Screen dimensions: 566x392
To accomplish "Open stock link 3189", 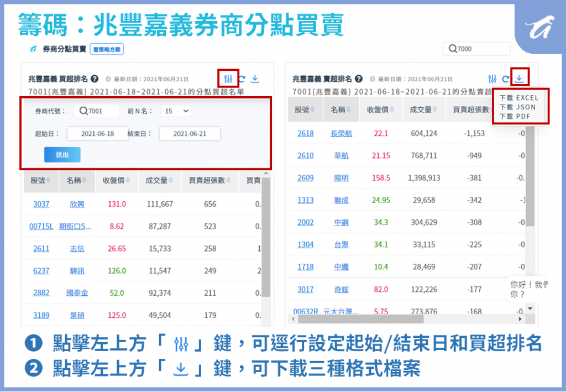I will tap(41, 315).
